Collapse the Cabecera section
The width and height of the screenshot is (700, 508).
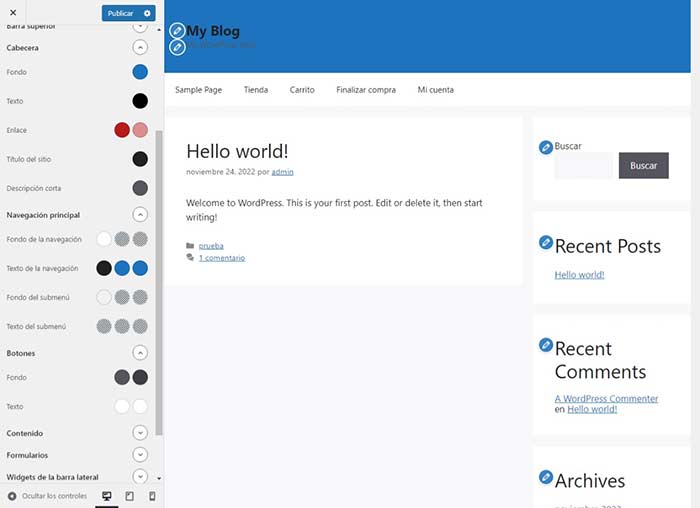[140, 47]
